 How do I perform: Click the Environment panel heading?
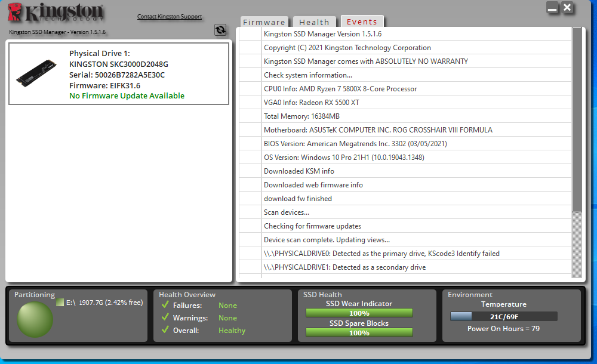[470, 294]
